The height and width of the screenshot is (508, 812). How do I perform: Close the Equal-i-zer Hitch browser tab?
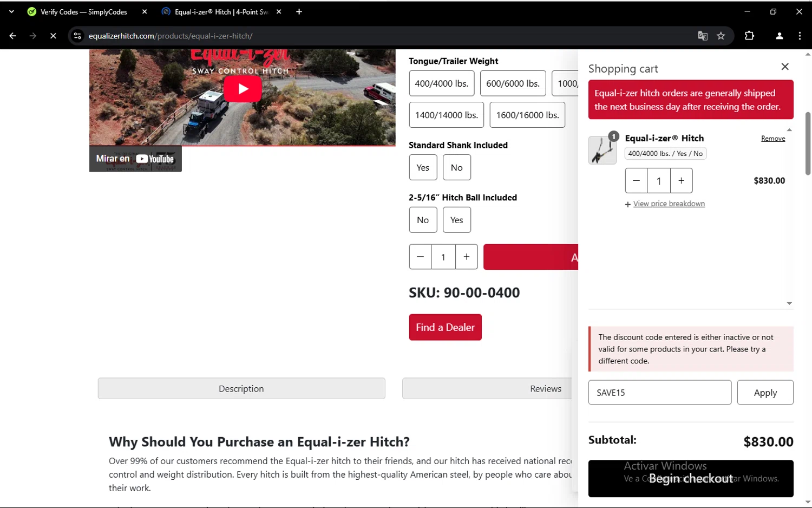tap(279, 12)
